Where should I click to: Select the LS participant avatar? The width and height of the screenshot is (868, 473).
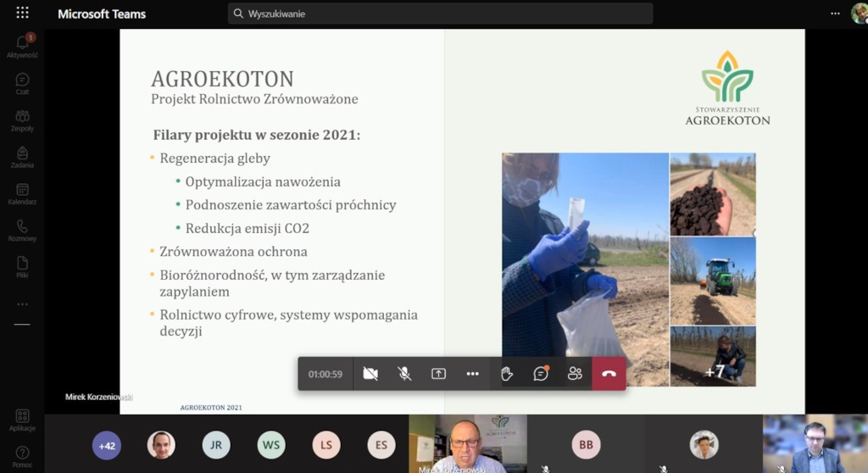point(326,445)
